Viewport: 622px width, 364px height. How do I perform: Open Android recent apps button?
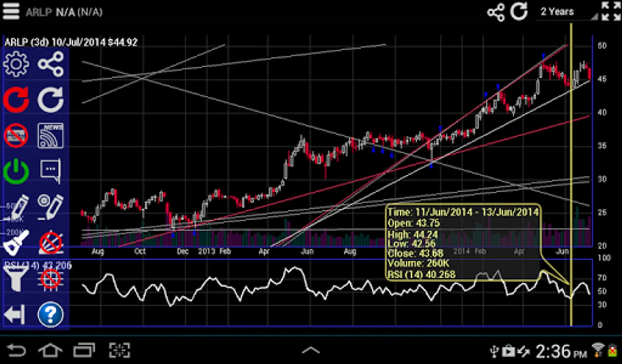coord(84,350)
